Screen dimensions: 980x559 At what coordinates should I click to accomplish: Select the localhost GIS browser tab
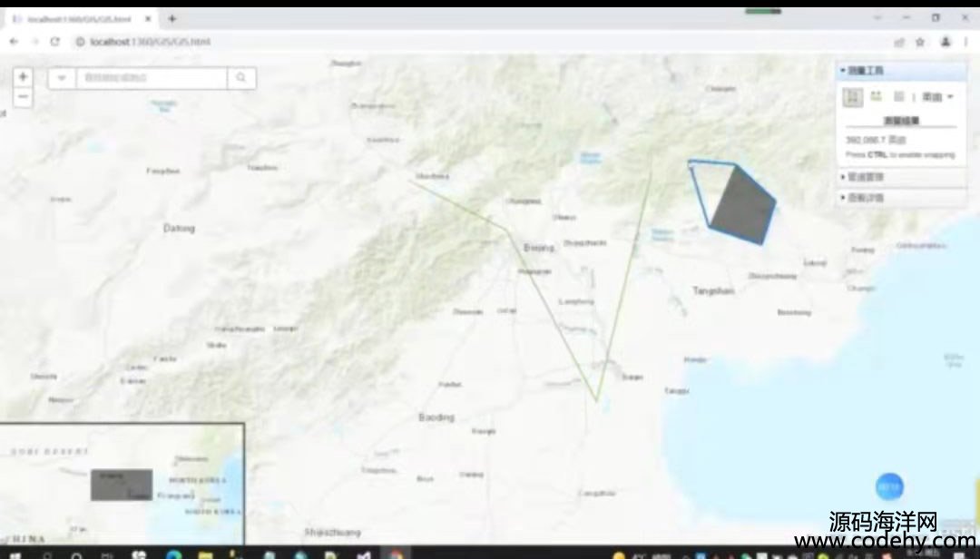point(82,19)
